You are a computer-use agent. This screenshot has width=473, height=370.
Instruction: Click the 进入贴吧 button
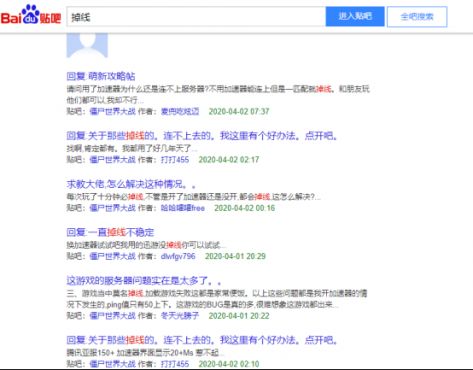355,16
